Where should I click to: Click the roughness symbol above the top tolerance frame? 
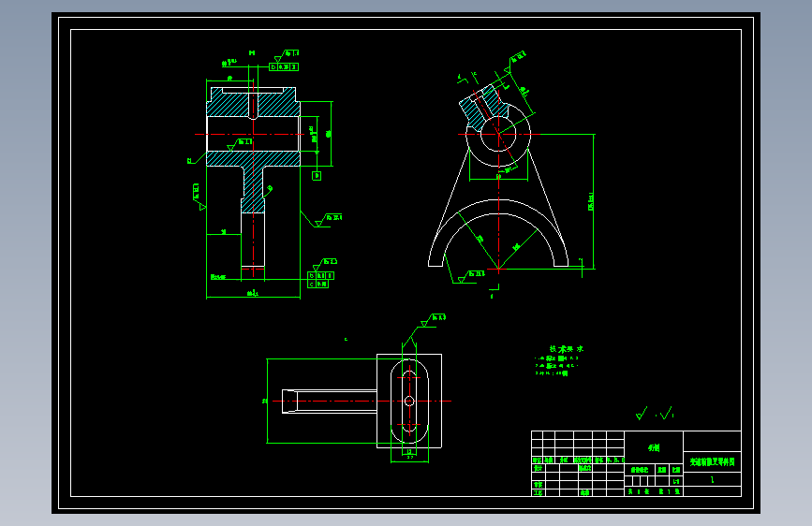click(x=287, y=54)
